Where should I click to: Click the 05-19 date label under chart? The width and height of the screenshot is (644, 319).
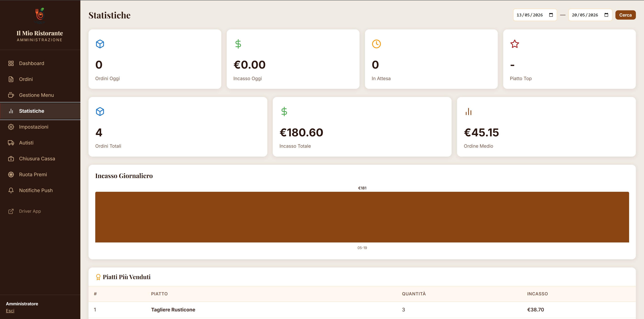(362, 248)
